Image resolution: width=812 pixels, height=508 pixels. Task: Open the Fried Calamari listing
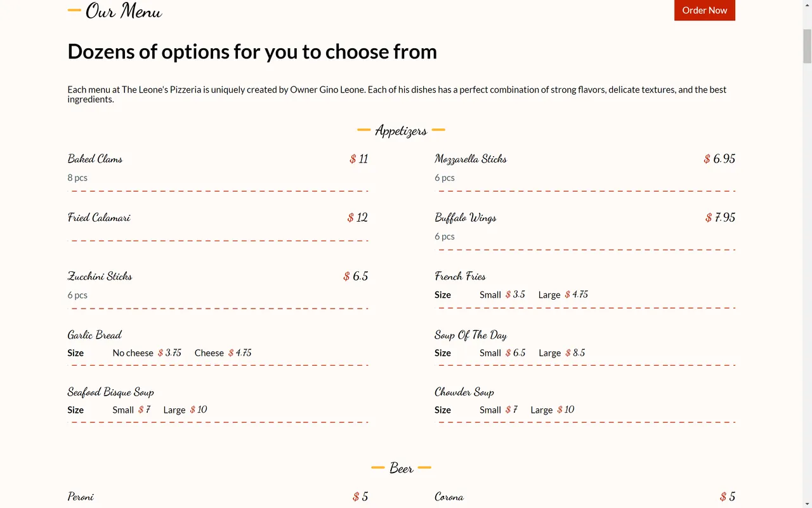click(99, 217)
